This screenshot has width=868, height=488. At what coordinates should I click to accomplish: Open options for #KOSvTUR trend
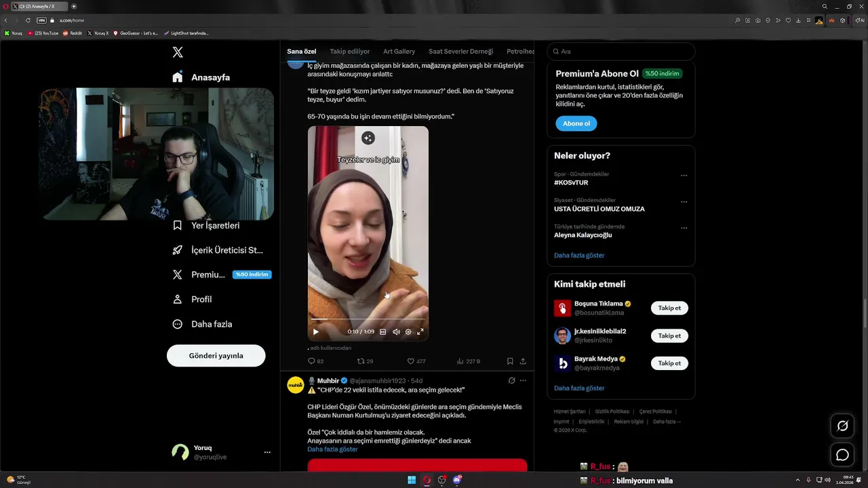click(684, 176)
